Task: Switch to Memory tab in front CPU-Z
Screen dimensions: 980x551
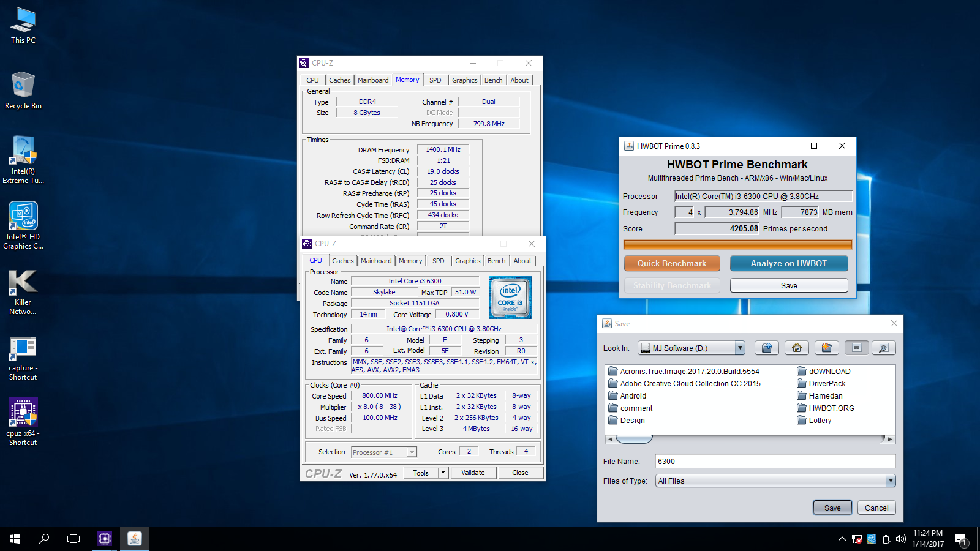Action: click(410, 261)
